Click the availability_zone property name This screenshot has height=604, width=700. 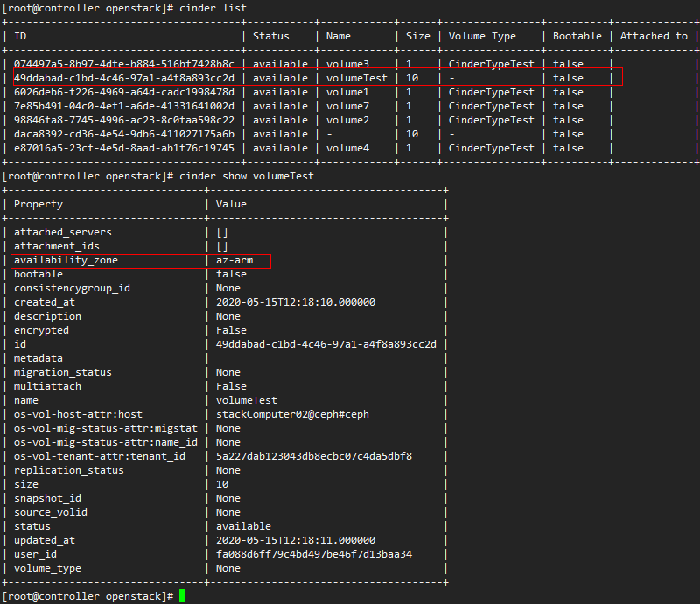click(x=66, y=261)
